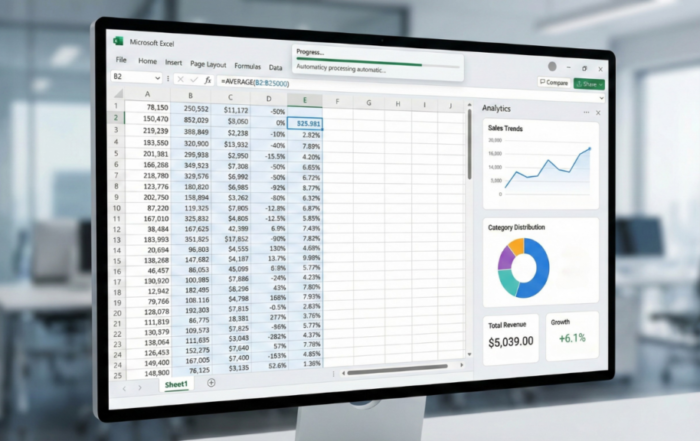Image resolution: width=700 pixels, height=441 pixels.
Task: Click the Select All corner triangle
Action: click(x=119, y=93)
